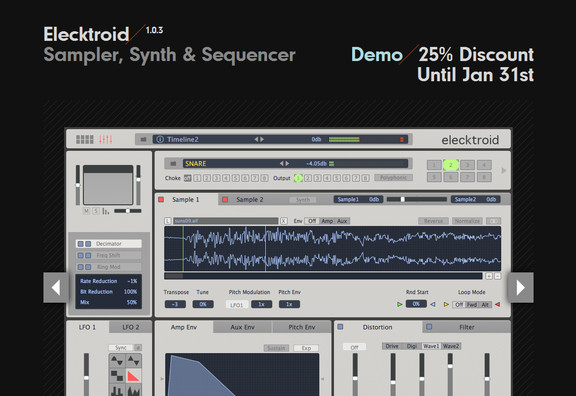576x396 pixels.
Task: Toggle Sample 2 red enable square
Action: click(x=225, y=199)
